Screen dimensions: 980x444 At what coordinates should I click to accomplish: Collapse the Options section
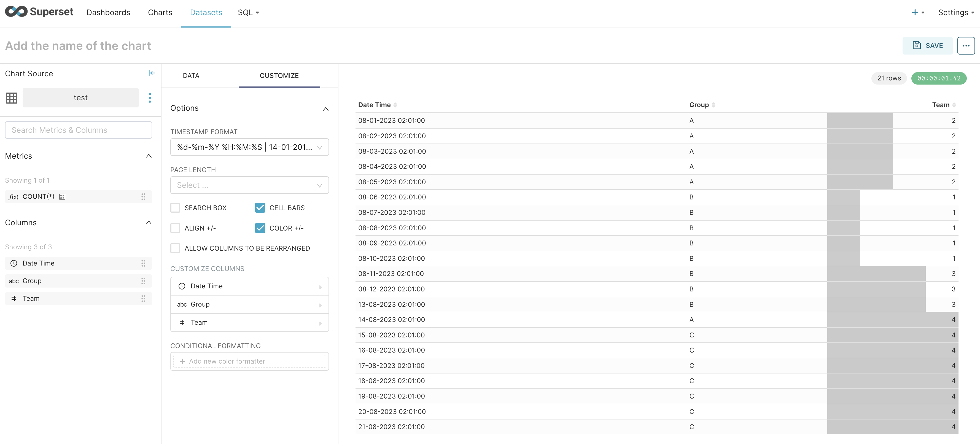coord(326,109)
